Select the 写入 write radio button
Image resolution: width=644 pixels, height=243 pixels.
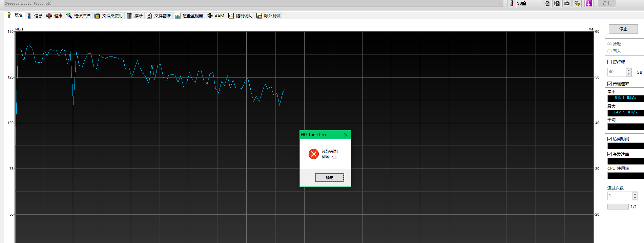point(609,51)
